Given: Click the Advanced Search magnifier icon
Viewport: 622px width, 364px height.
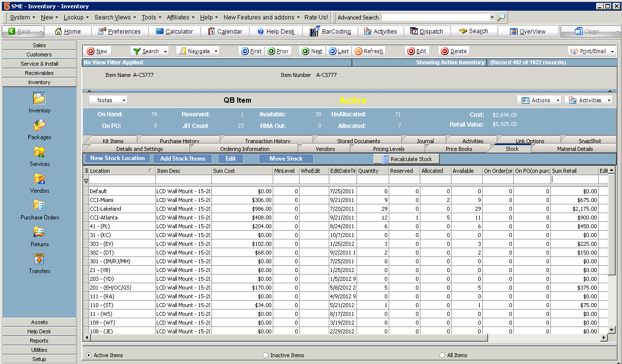Looking at the screenshot, I should pos(501,17).
